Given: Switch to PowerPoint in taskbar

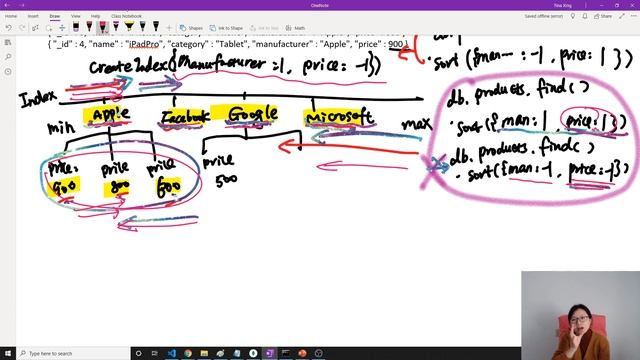Looking at the screenshot, I should (x=302, y=353).
